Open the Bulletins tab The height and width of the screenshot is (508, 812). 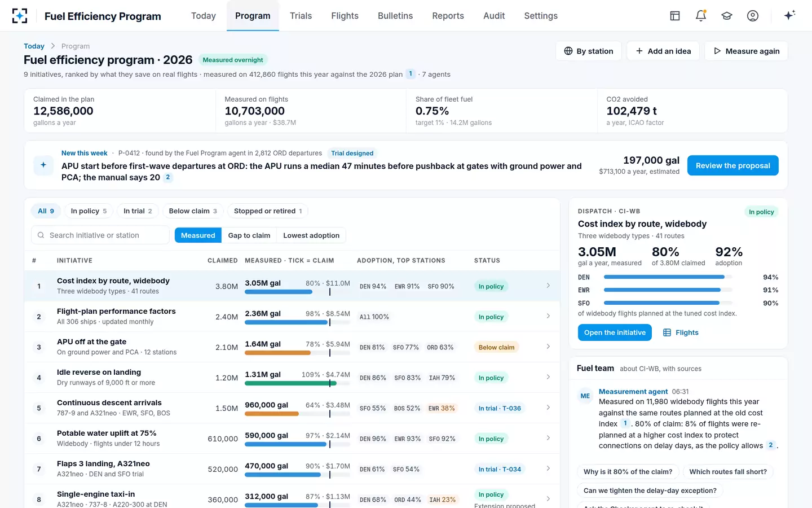click(x=395, y=16)
